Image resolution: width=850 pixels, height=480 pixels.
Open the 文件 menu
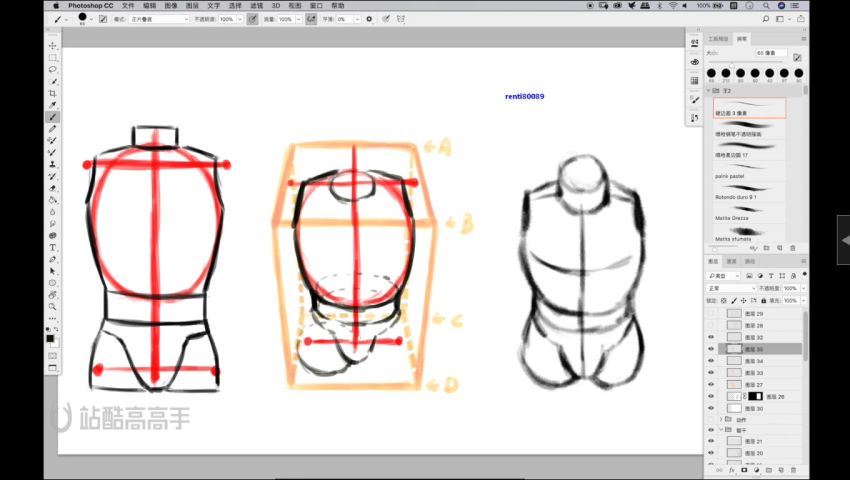click(x=128, y=5)
